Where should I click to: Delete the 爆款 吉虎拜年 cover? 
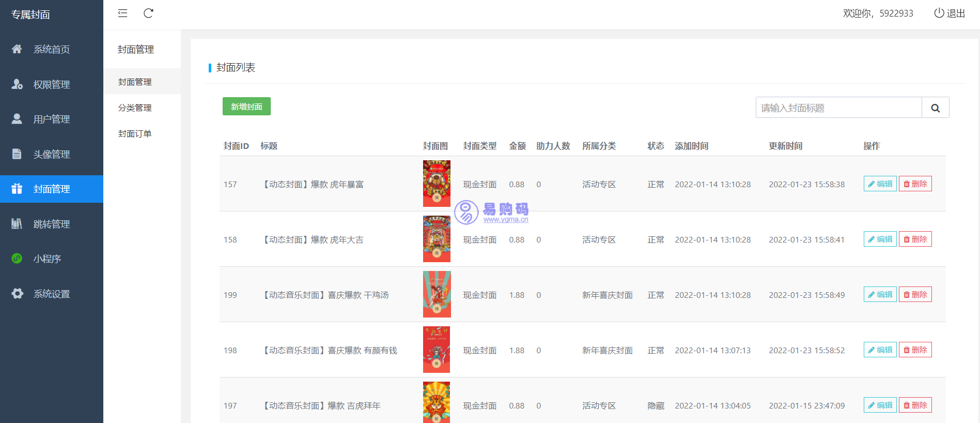[915, 405]
